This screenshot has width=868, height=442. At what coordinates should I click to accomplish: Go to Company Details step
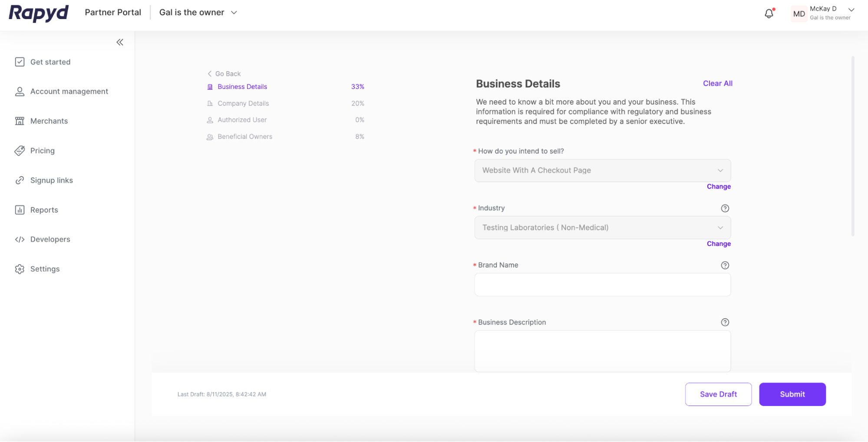[243, 103]
